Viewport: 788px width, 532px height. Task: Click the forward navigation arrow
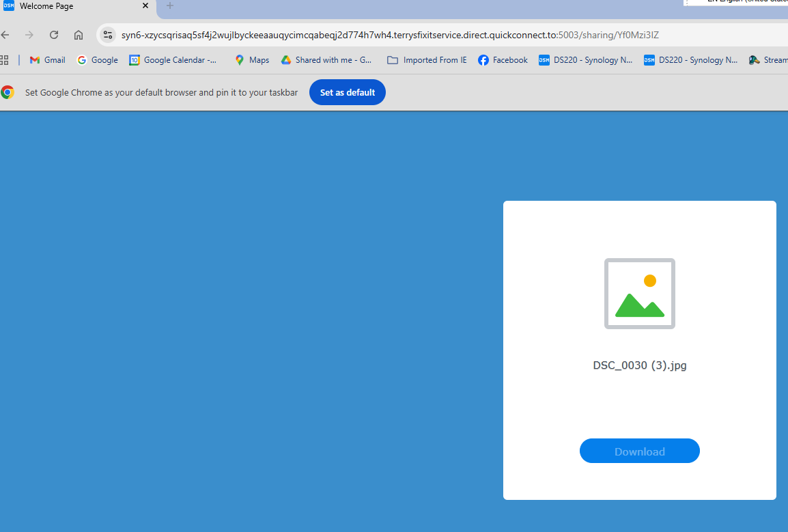pos(29,35)
